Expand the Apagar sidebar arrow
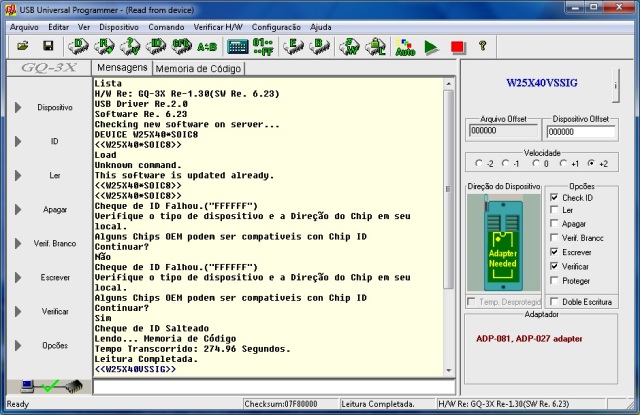The image size is (640, 415). pyautogui.click(x=18, y=210)
